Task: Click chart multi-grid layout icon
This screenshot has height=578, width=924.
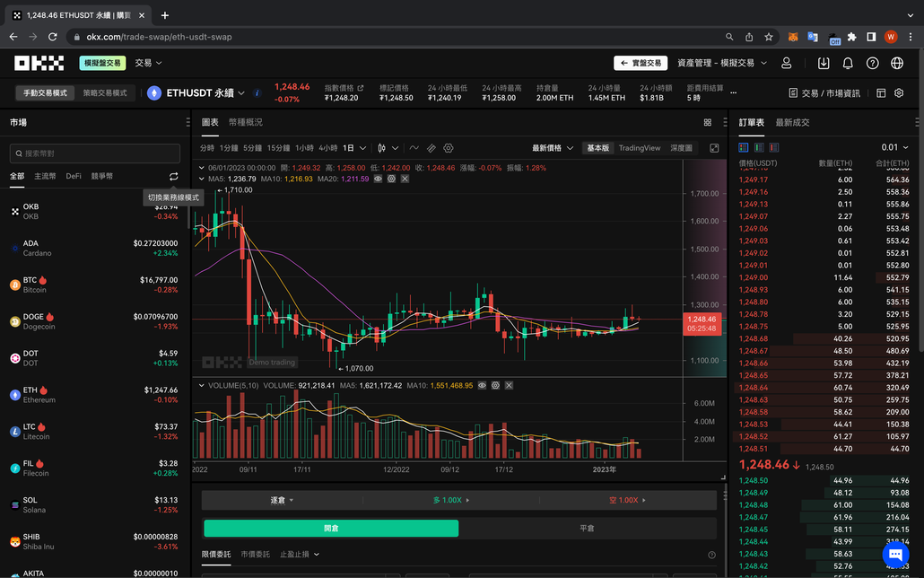Action: click(708, 123)
